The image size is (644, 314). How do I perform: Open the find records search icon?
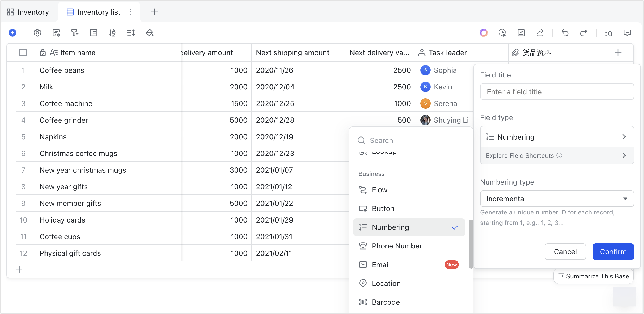(x=609, y=33)
